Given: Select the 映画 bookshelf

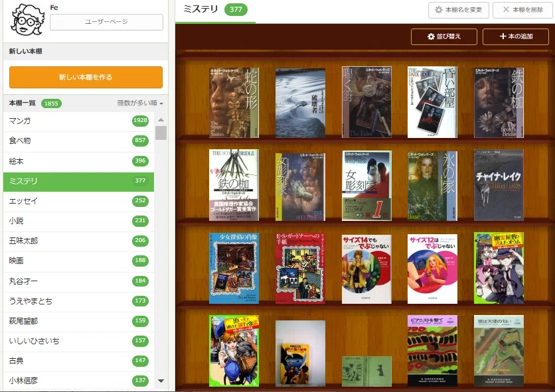Looking at the screenshot, I should tap(78, 261).
